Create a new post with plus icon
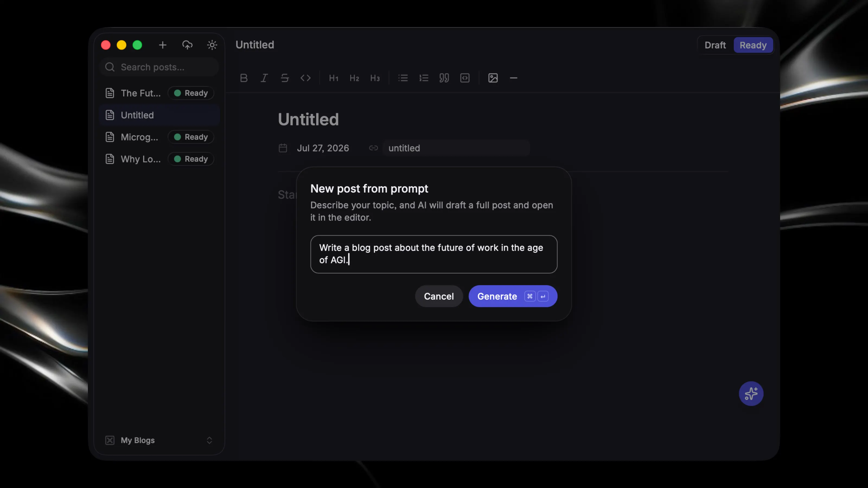 (163, 45)
